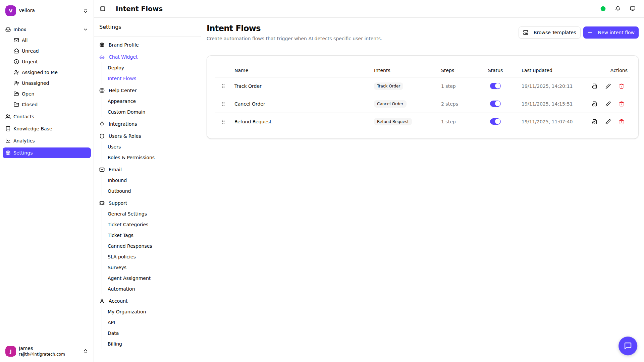Click the monitor display icon in header
Viewport: 644px width, 362px height.
(633, 9)
